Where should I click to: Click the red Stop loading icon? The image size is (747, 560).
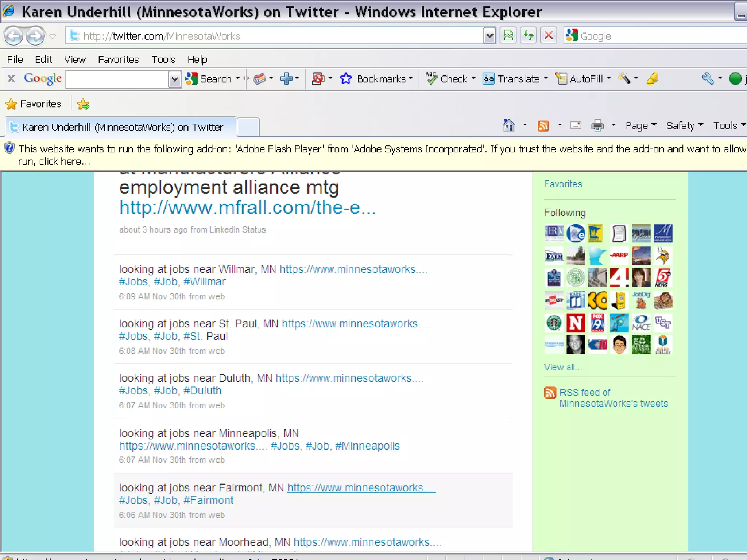click(x=548, y=36)
